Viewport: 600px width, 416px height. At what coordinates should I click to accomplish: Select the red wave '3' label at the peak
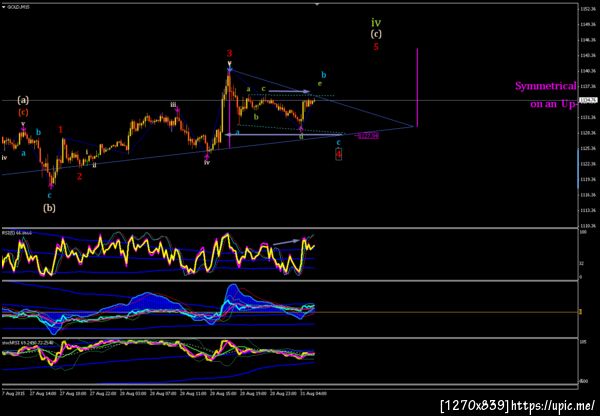pyautogui.click(x=229, y=53)
